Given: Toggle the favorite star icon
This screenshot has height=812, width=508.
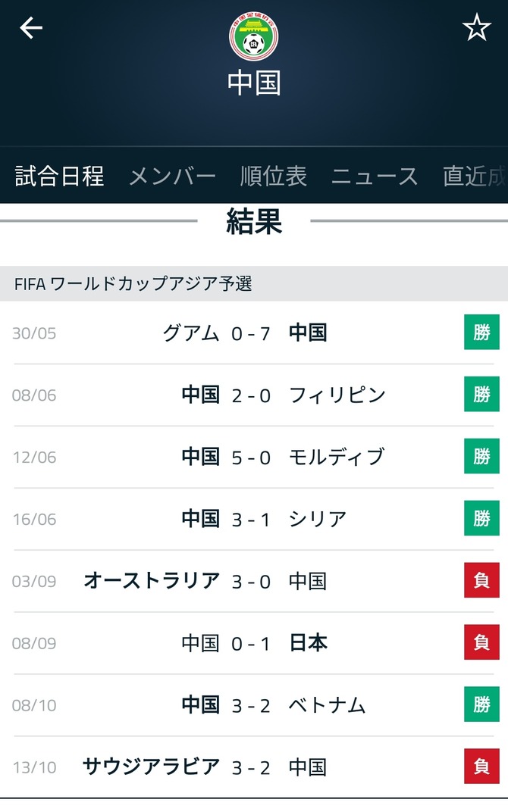Looking at the screenshot, I should tap(476, 27).
